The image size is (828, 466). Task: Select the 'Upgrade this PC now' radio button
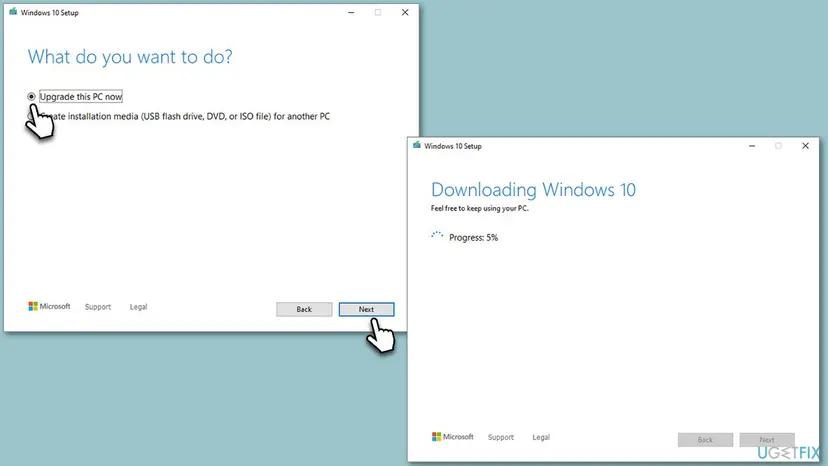click(31, 97)
